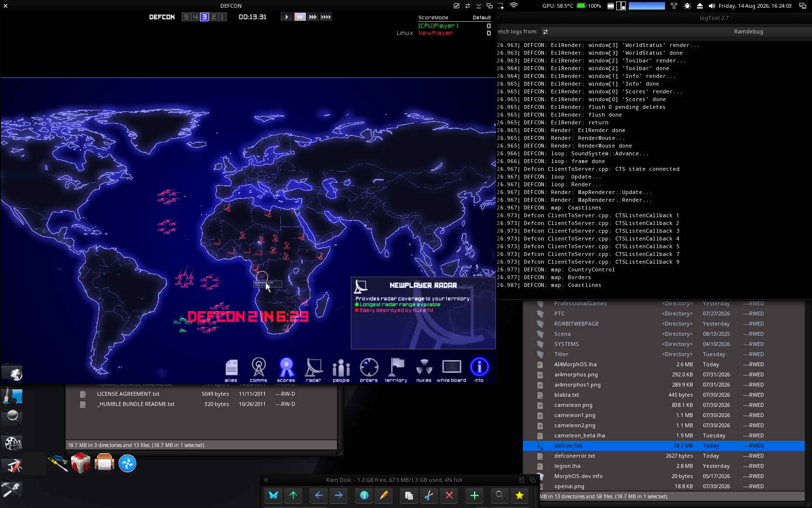812x508 pixels.
Task: Open search in Ram Disk toolbar
Action: (x=500, y=495)
